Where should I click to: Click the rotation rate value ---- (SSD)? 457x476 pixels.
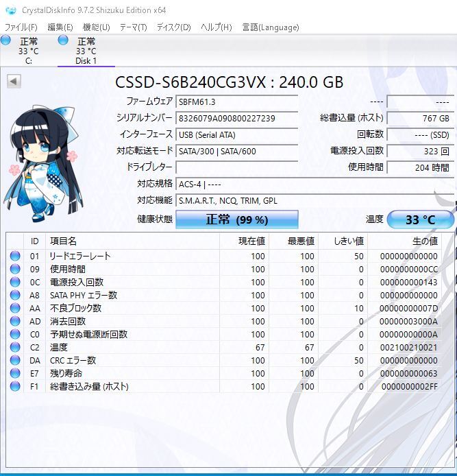(x=420, y=134)
